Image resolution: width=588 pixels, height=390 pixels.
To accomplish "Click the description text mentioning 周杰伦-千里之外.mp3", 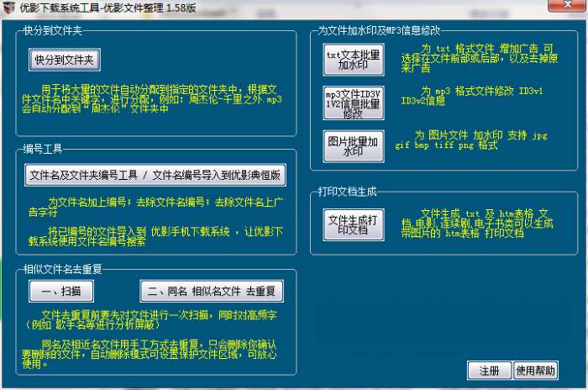I will click(152, 99).
